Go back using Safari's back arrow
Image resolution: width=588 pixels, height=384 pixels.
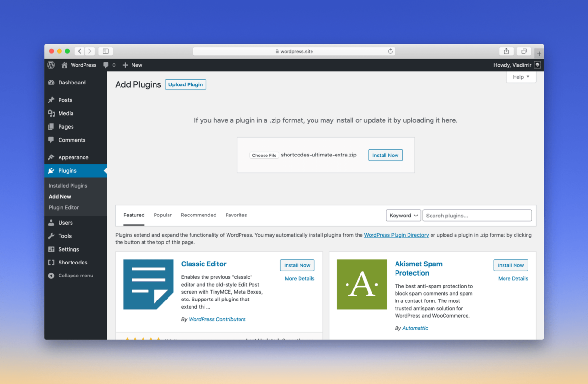click(x=80, y=51)
